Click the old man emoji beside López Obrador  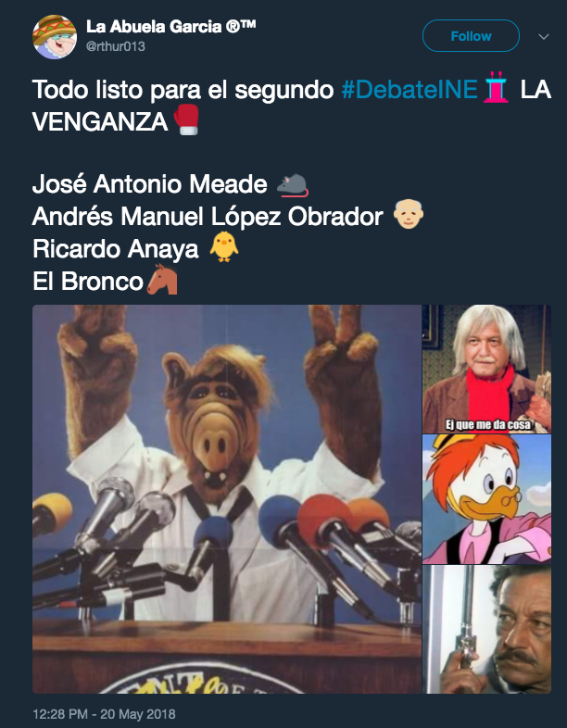point(409,215)
